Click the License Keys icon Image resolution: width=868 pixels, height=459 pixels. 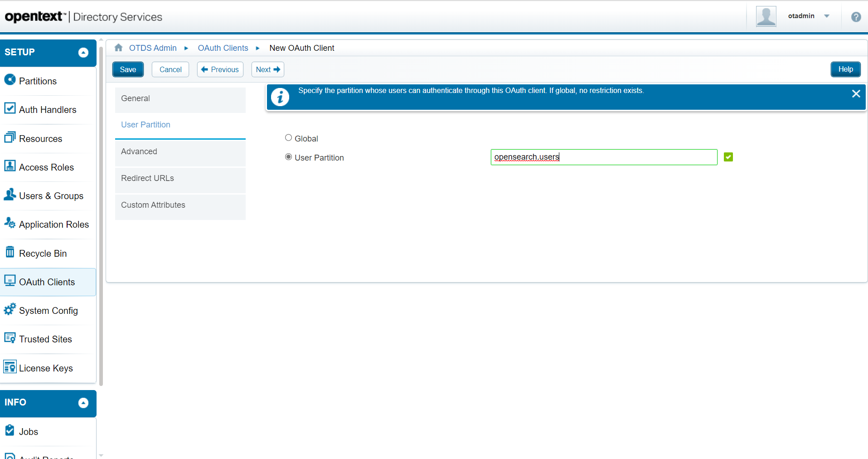(10, 366)
